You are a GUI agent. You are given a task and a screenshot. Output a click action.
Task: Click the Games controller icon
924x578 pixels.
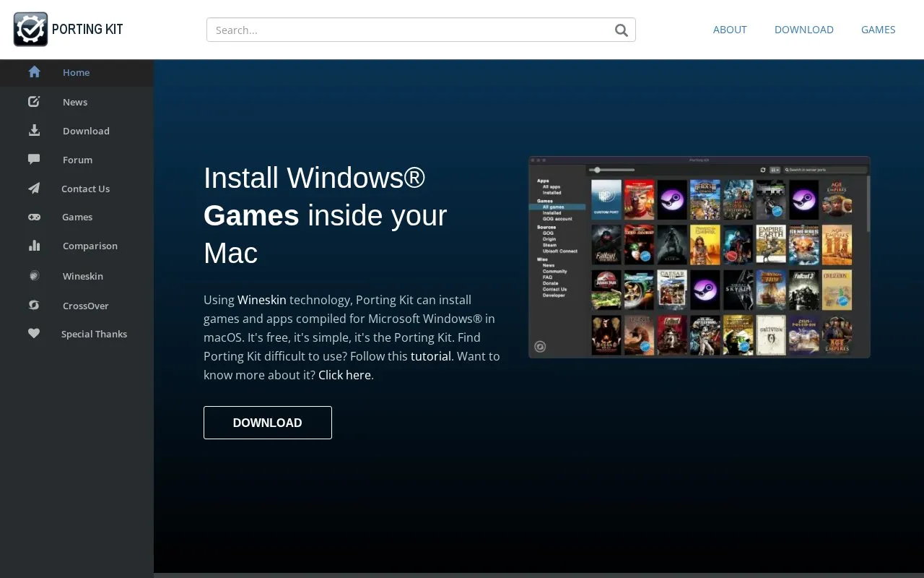(34, 217)
